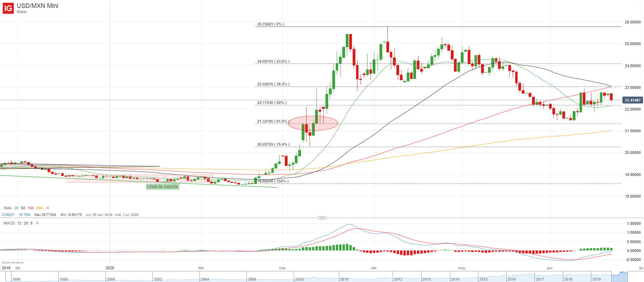
Task: Click the 1996 marker in the navigator
Action: (x=16, y=279)
